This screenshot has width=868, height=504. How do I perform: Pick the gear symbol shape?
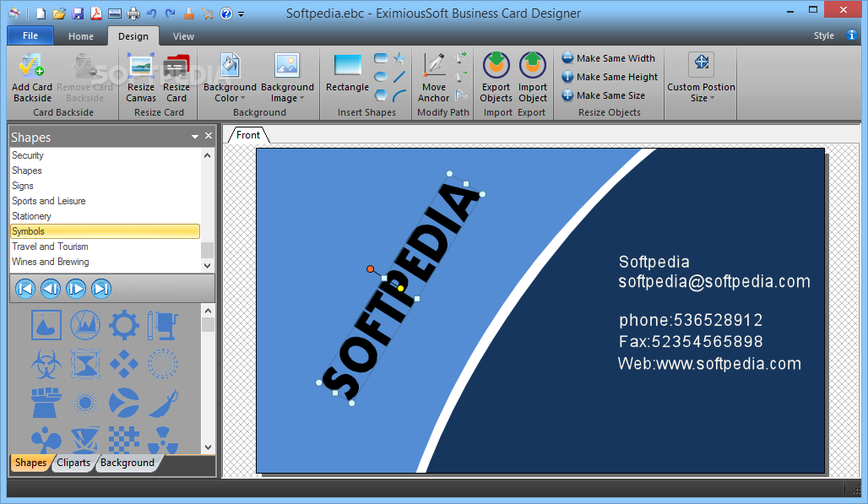pyautogui.click(x=123, y=324)
